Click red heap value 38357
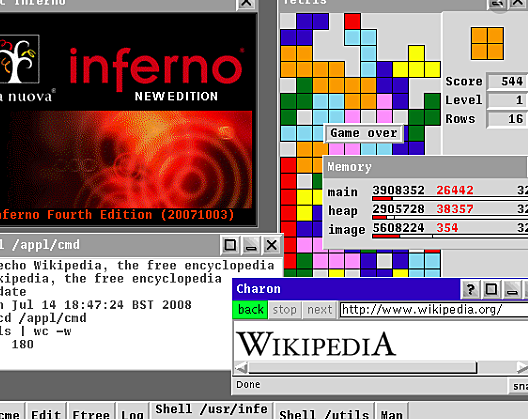This screenshot has width=528, height=419. click(455, 209)
